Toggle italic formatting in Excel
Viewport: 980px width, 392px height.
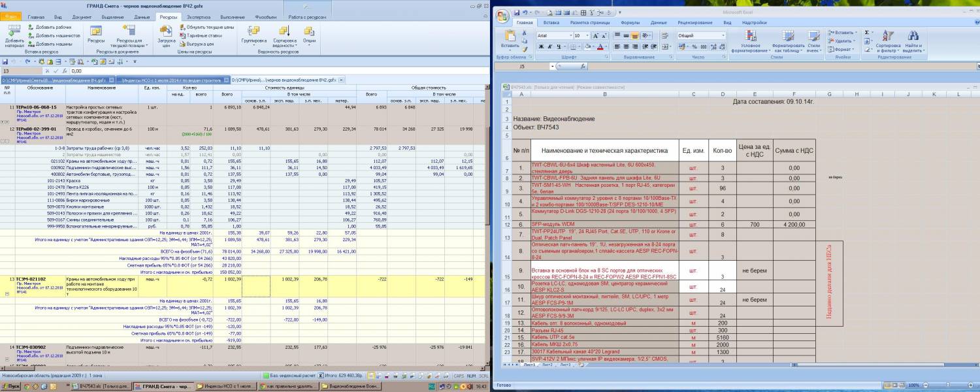[550, 46]
